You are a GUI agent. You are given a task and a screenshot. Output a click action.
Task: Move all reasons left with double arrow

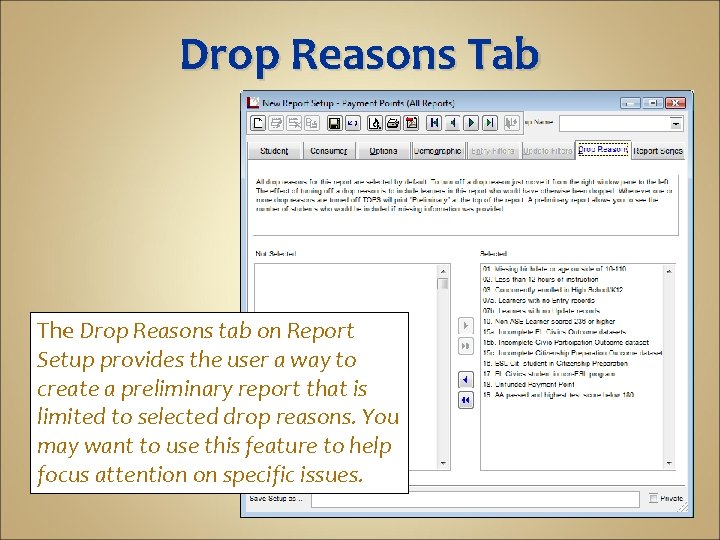click(466, 400)
